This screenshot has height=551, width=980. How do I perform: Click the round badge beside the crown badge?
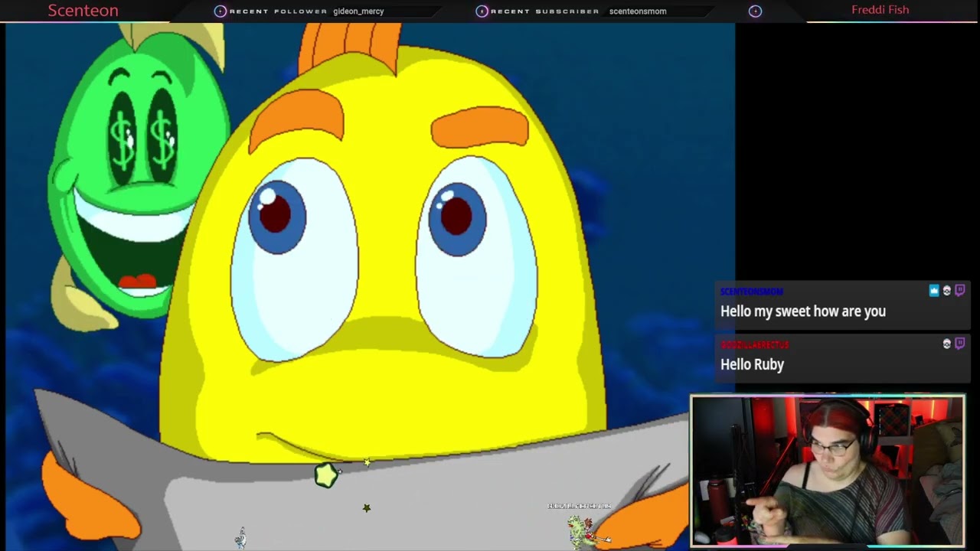coord(947,291)
